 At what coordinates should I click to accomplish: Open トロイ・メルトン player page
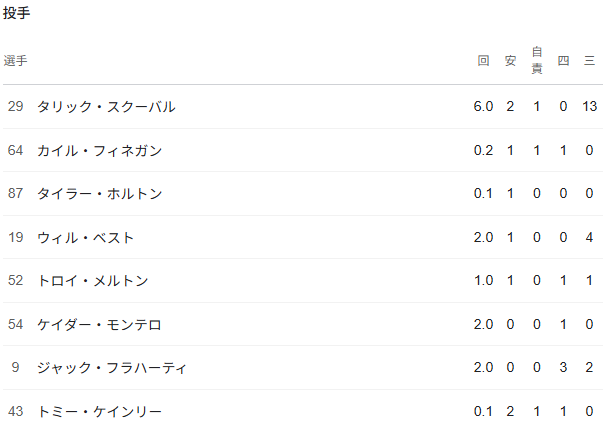[92, 281]
